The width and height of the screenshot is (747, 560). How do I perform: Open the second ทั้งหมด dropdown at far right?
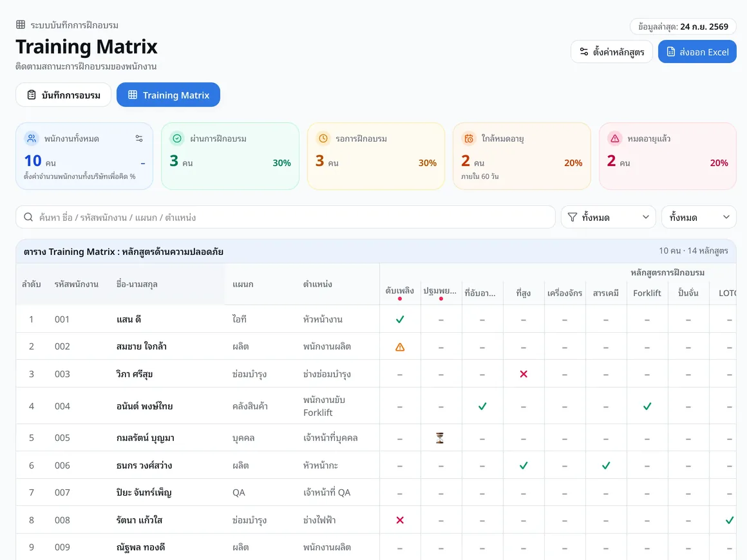[699, 217]
